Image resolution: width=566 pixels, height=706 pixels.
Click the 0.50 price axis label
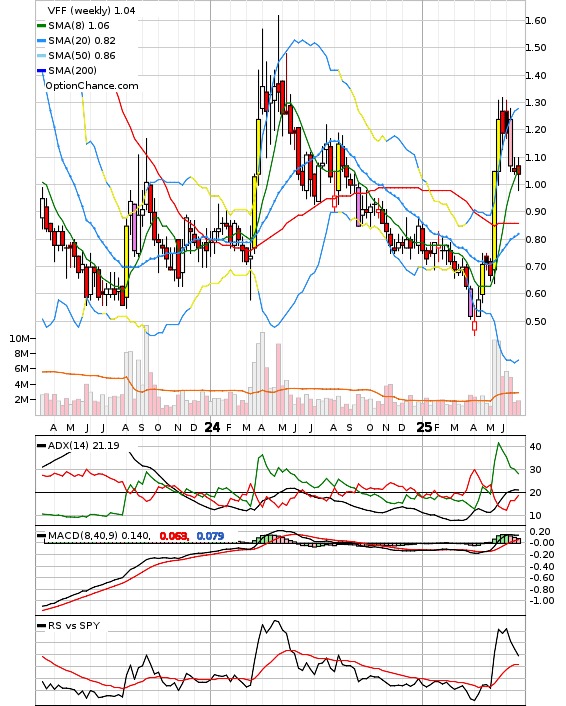click(x=536, y=321)
